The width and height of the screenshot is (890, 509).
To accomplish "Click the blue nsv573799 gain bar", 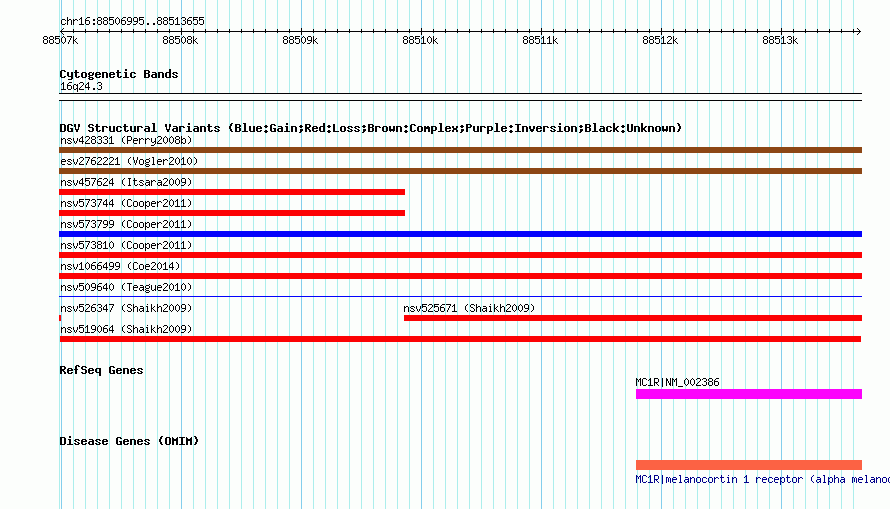I will pyautogui.click(x=460, y=234).
